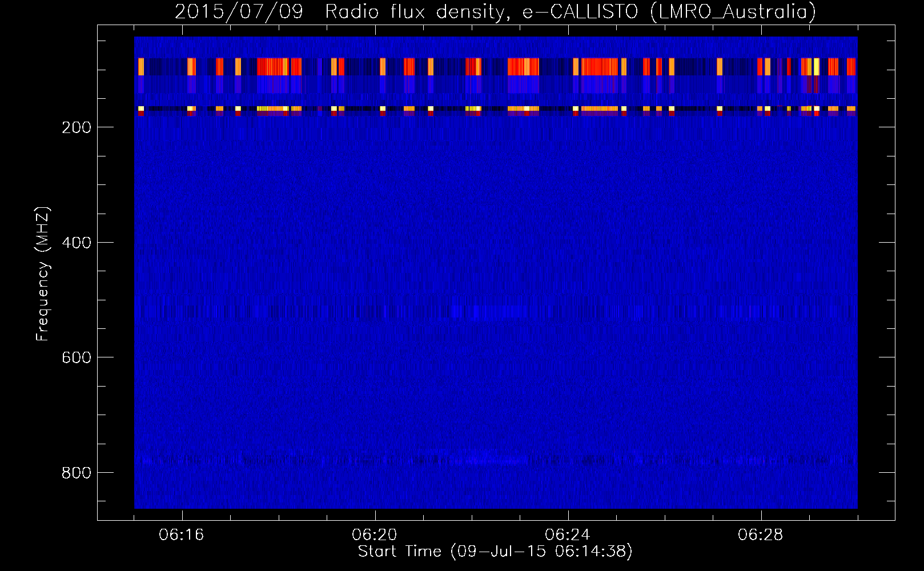Select the "800" frequency tick label

(77, 473)
